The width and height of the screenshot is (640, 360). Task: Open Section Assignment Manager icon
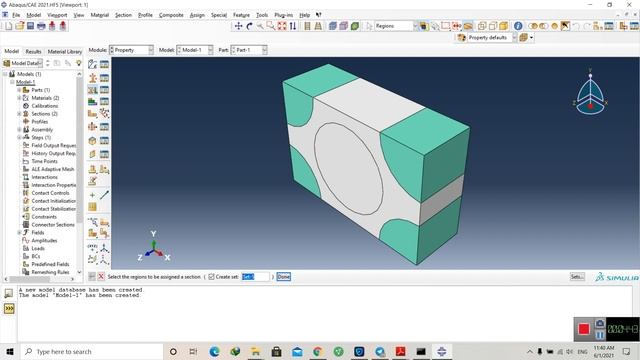point(104,90)
